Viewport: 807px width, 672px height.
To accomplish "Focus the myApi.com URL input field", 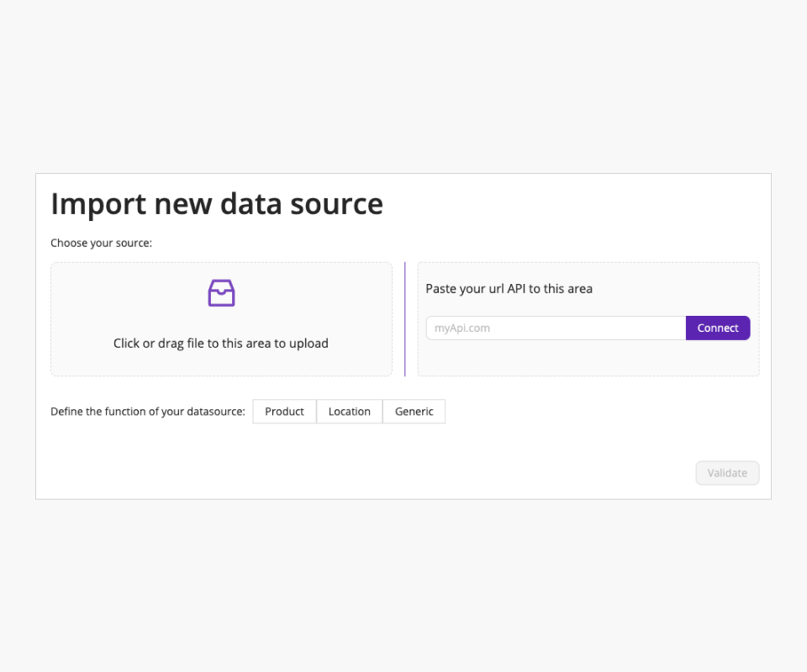I will pos(556,328).
